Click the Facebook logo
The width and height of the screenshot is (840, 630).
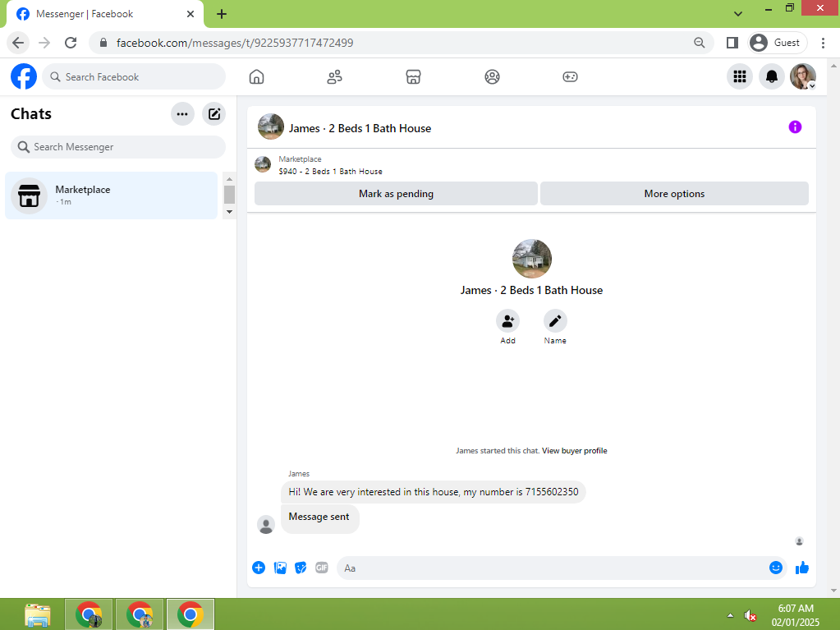pyautogui.click(x=24, y=76)
